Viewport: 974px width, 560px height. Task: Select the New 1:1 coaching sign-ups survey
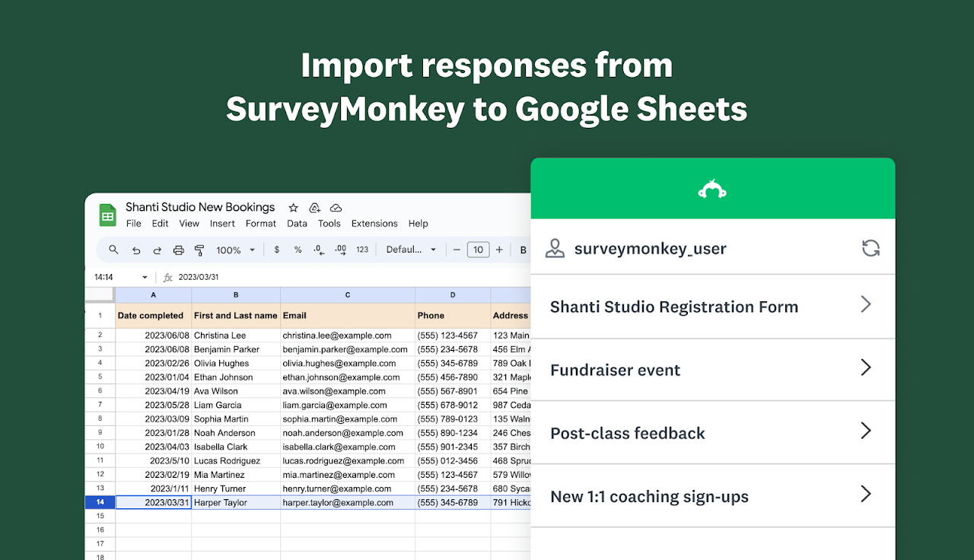click(x=712, y=496)
